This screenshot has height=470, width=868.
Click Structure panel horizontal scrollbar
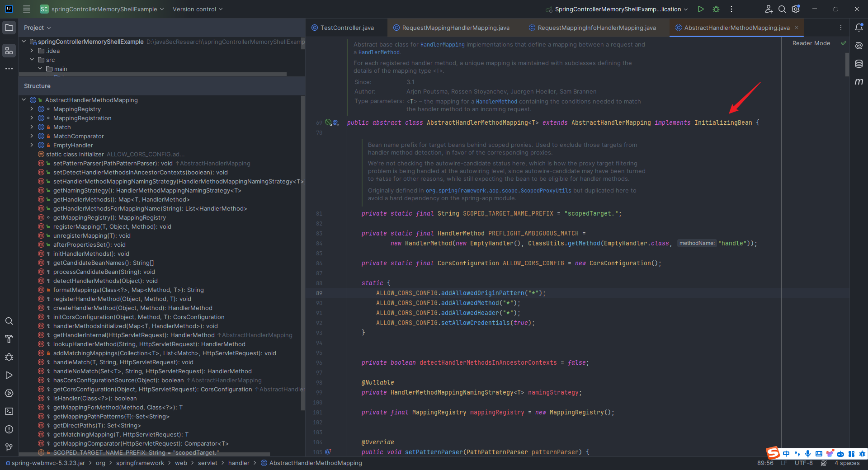(144, 454)
